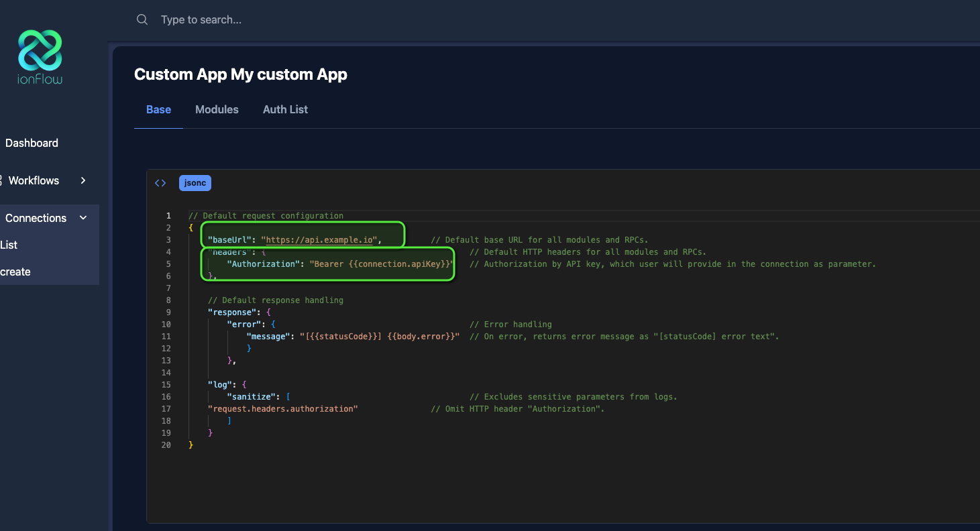
Task: Click the Workflows sidebar icon
Action: (x=2, y=180)
